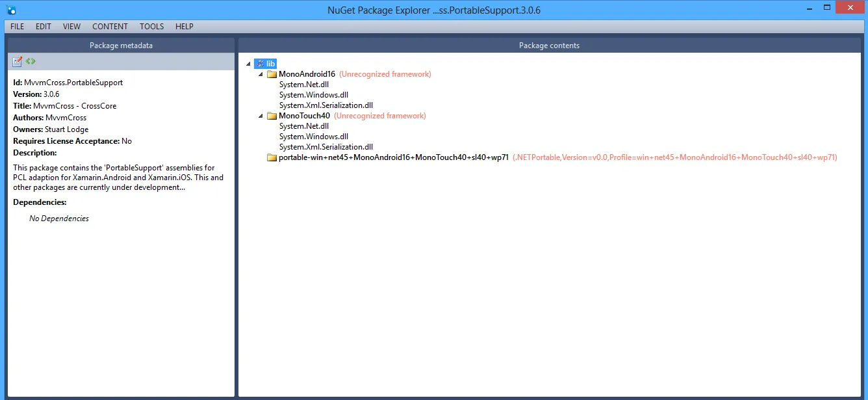The image size is (868, 400).
Task: Click the package description paragraph
Action: (x=119, y=178)
